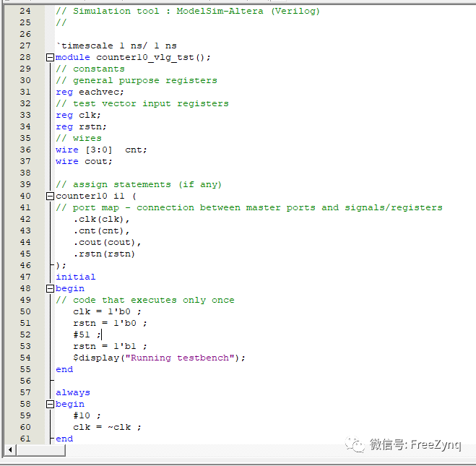Click the '// wires' comment
476x466 pixels.
(x=79, y=139)
